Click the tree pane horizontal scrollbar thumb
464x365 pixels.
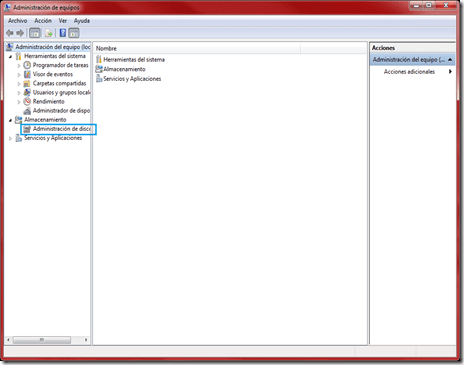[x=42, y=340]
